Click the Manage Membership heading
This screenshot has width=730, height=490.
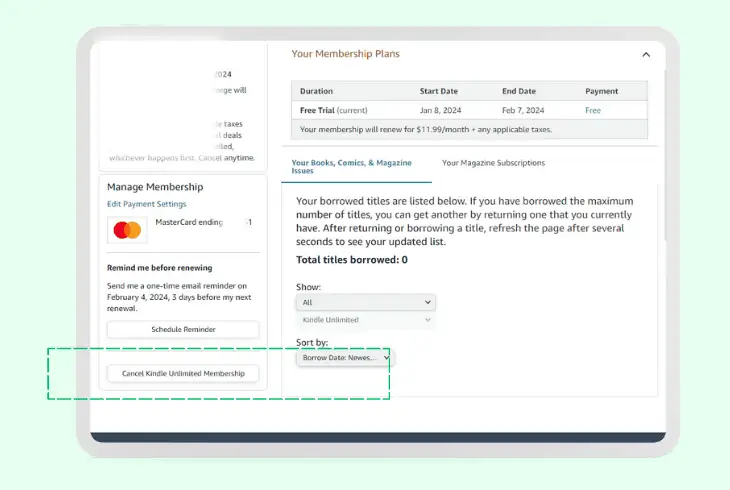click(x=155, y=187)
